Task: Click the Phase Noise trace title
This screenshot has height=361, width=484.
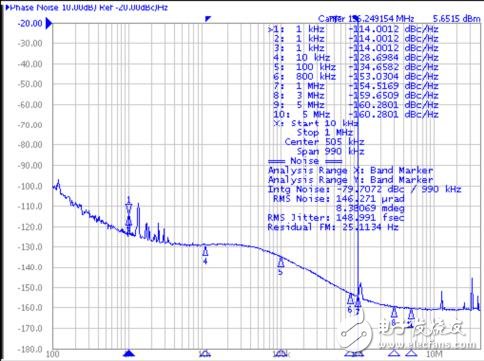Action: point(87,7)
